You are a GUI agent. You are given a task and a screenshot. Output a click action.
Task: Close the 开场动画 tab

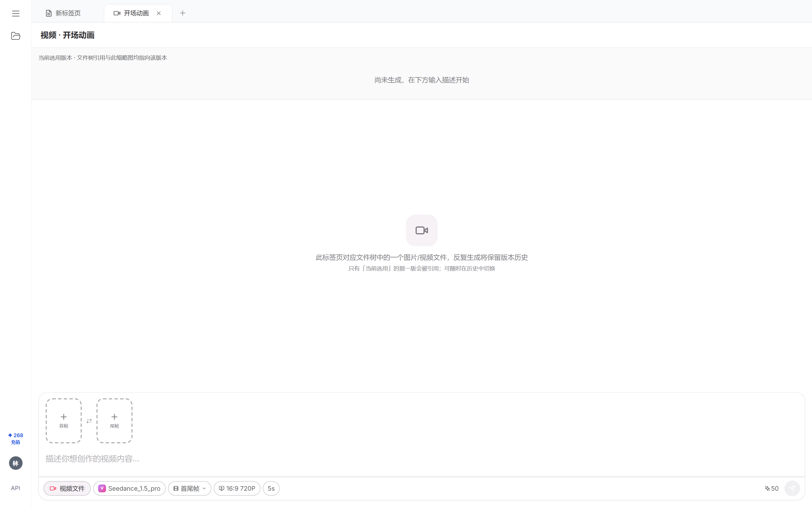[x=159, y=13]
